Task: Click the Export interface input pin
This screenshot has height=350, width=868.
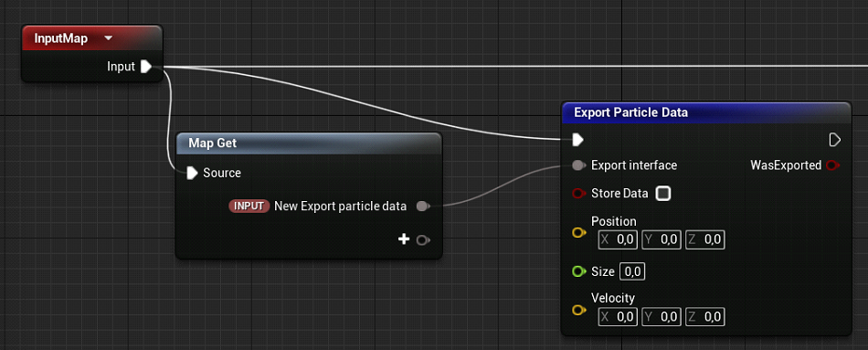Action: [578, 165]
